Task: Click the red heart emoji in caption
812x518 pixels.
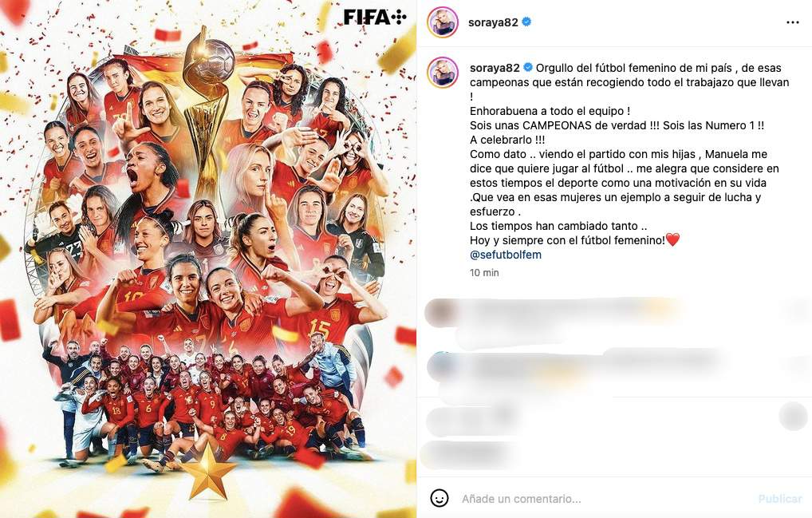Action: 672,239
